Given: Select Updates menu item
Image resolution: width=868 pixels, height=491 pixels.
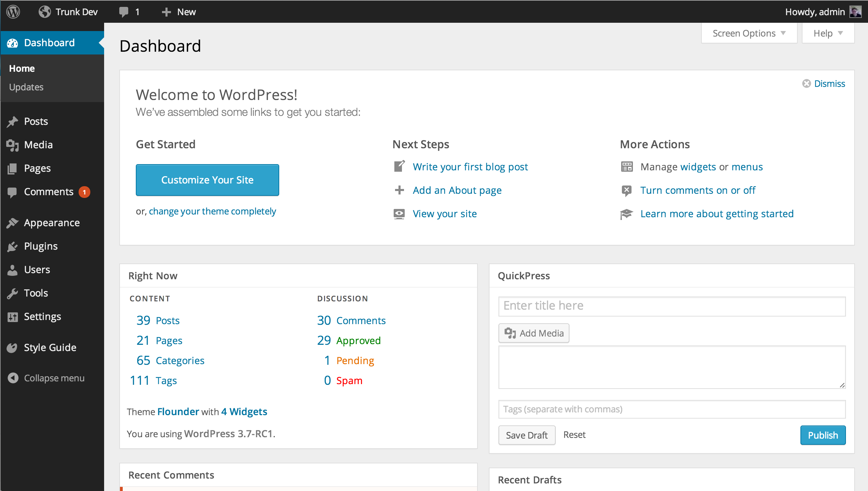Looking at the screenshot, I should pyautogui.click(x=26, y=87).
